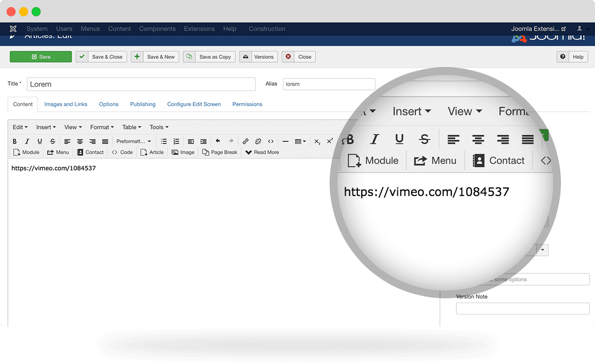Open the editor's Insert menu
Screen dimensions: 595x364
coord(46,127)
